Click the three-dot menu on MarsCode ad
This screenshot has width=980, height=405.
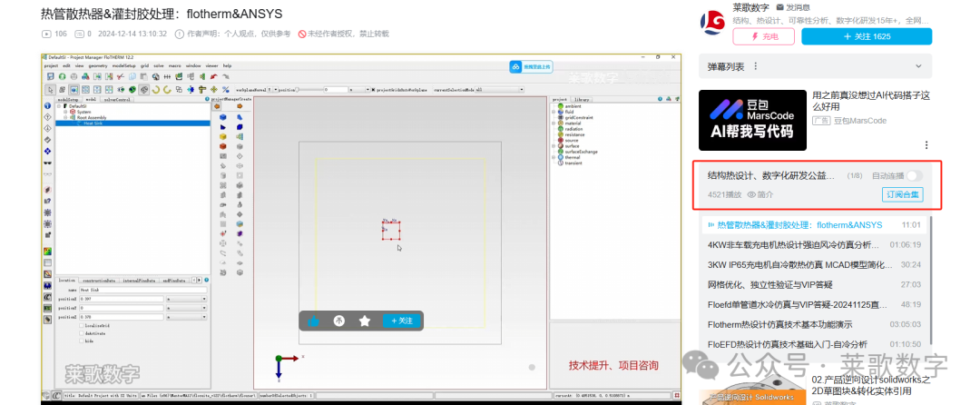coord(926,145)
